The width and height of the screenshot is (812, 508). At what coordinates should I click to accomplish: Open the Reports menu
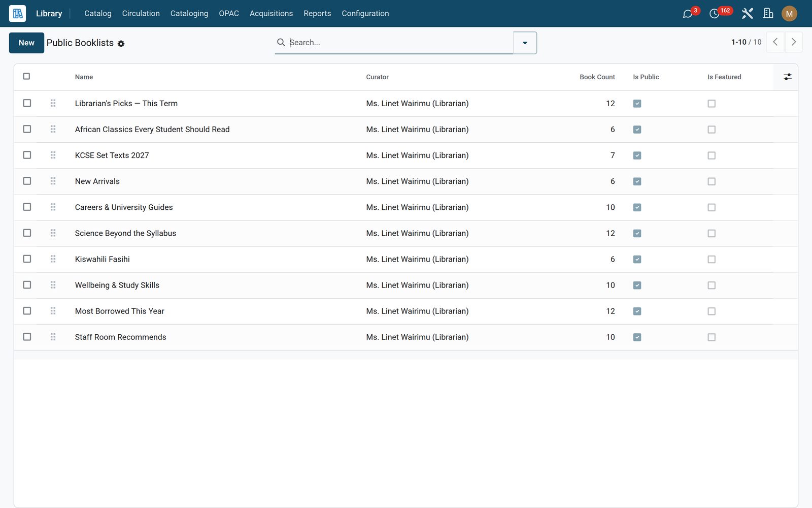click(317, 14)
